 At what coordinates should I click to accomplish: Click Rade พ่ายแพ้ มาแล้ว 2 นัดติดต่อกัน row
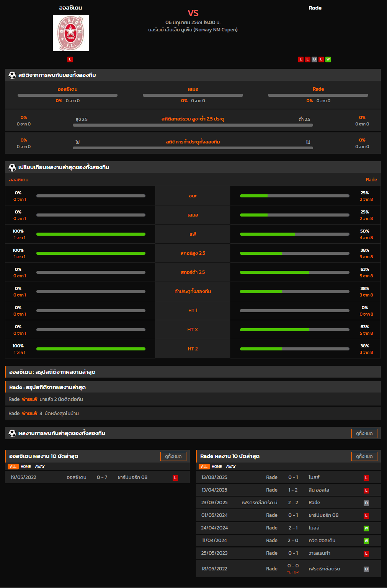[193, 399]
